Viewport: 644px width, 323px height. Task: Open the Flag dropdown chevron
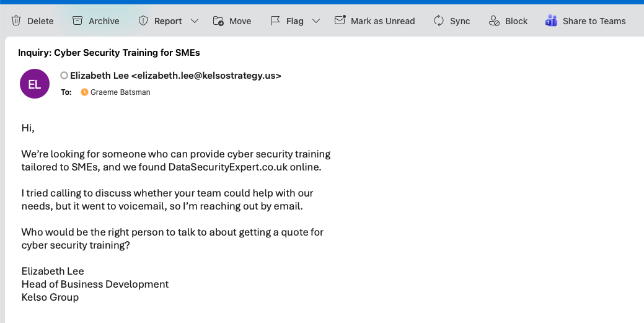click(x=316, y=21)
